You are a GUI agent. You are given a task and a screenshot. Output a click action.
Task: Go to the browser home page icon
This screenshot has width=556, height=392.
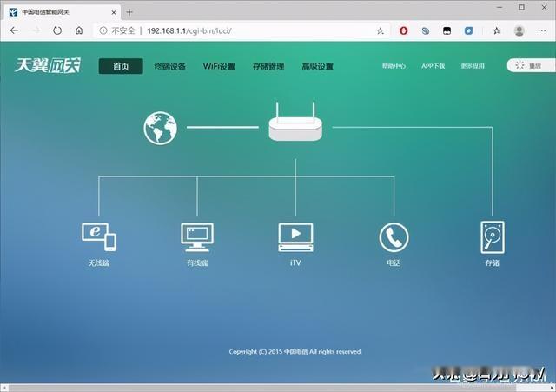pos(79,31)
